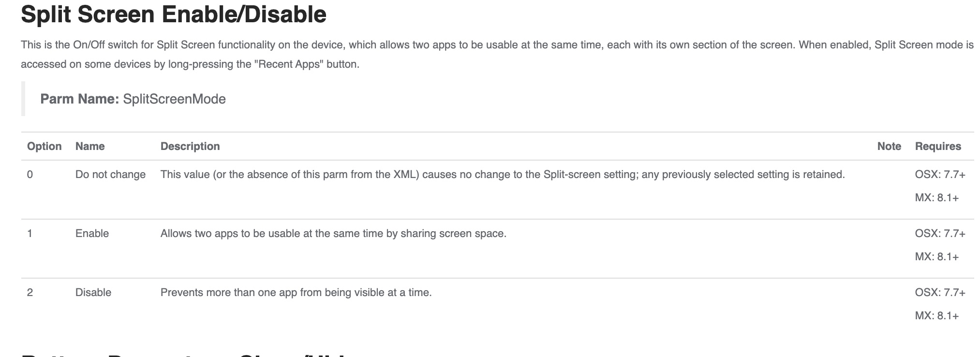This screenshot has width=980, height=357.
Task: Click the Parm Name label
Action: [x=79, y=99]
